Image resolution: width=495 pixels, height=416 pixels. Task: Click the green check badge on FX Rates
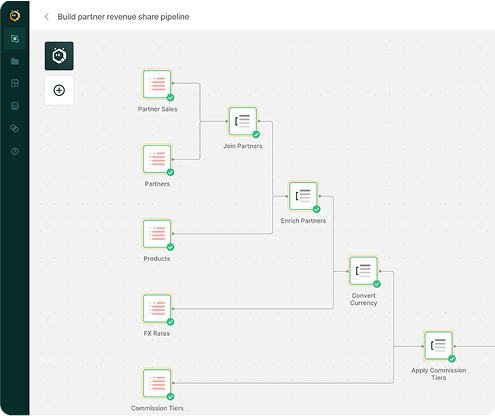coord(170,322)
